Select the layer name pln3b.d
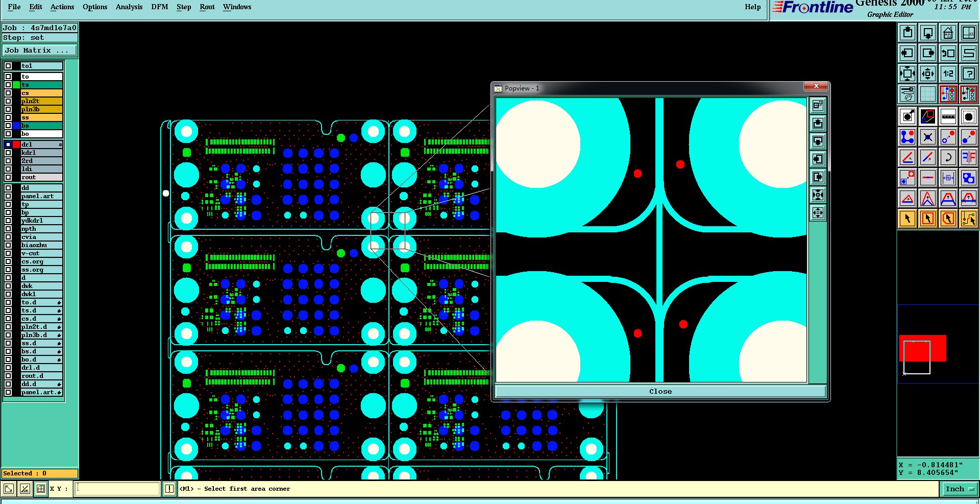 (x=42, y=335)
